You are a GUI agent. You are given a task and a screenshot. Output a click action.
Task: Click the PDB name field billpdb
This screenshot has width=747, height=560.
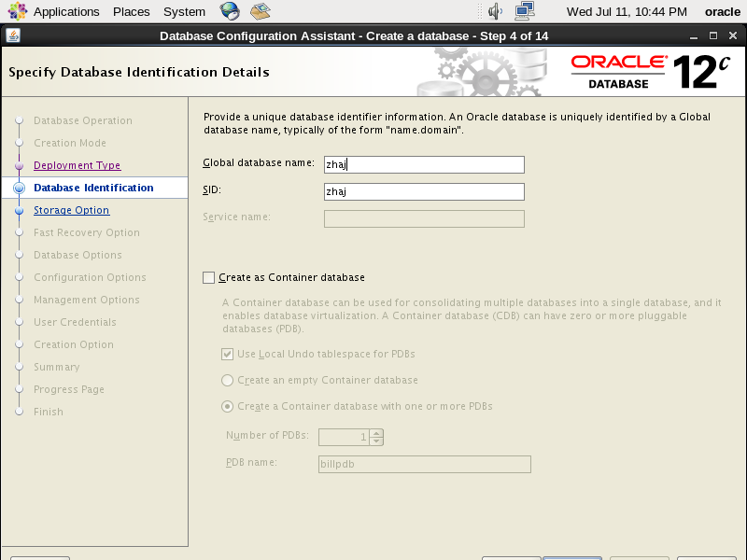click(x=425, y=464)
